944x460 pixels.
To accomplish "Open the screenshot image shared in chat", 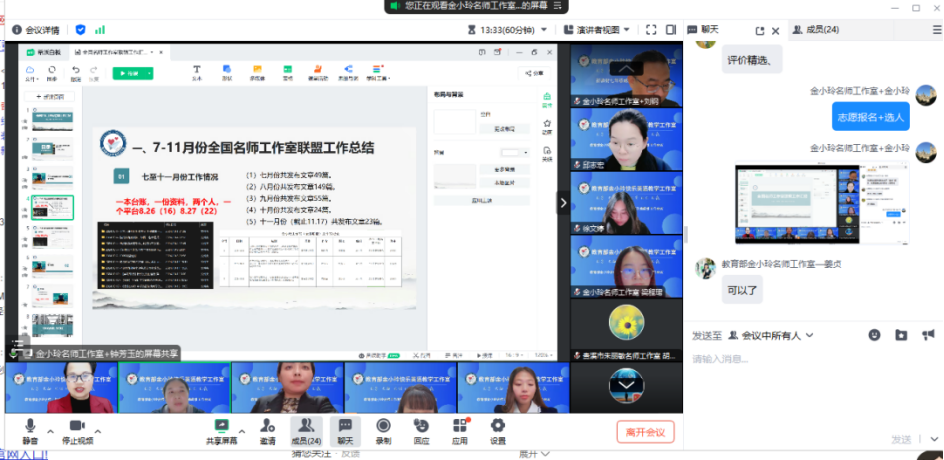I will tap(822, 202).
